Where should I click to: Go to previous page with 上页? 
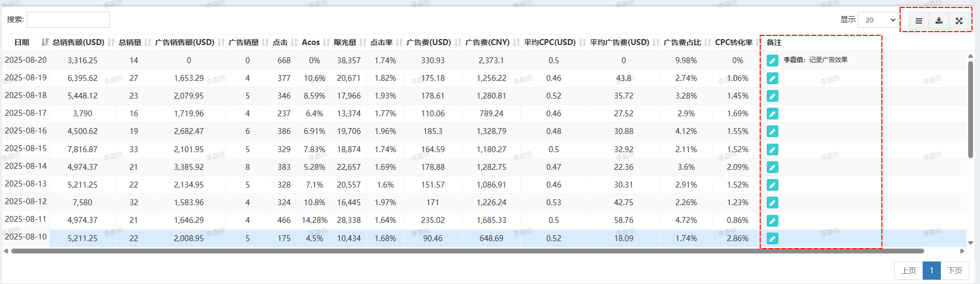coord(908,271)
